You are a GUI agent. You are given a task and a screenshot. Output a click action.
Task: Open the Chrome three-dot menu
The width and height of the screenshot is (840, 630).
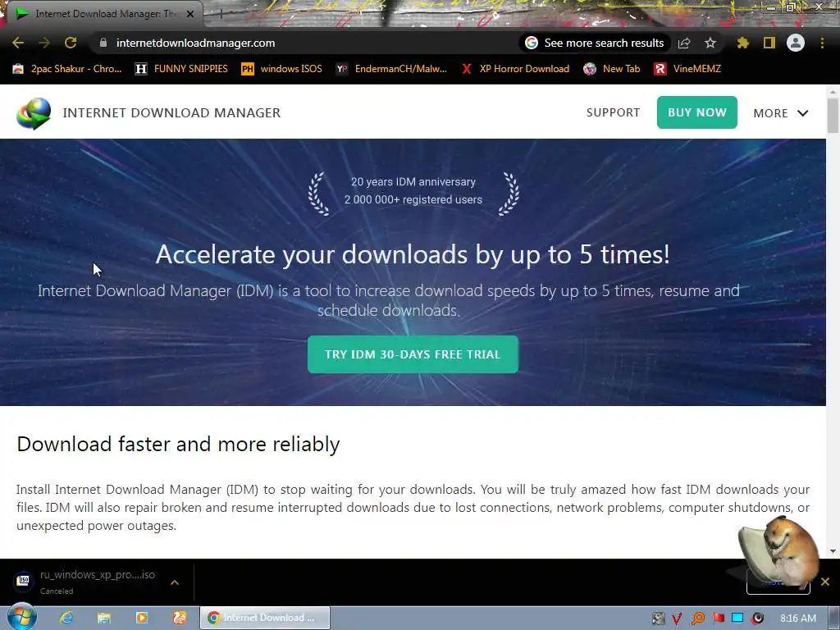[822, 43]
